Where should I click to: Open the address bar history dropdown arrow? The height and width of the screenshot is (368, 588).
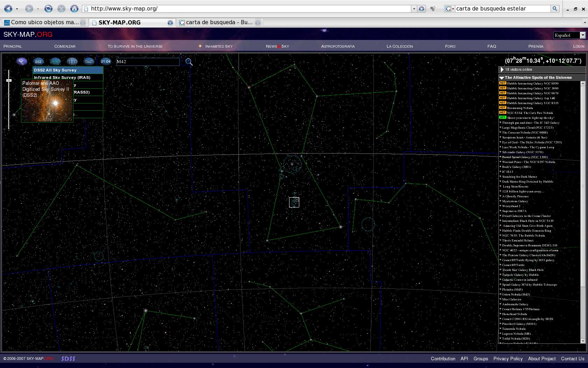tap(414, 9)
